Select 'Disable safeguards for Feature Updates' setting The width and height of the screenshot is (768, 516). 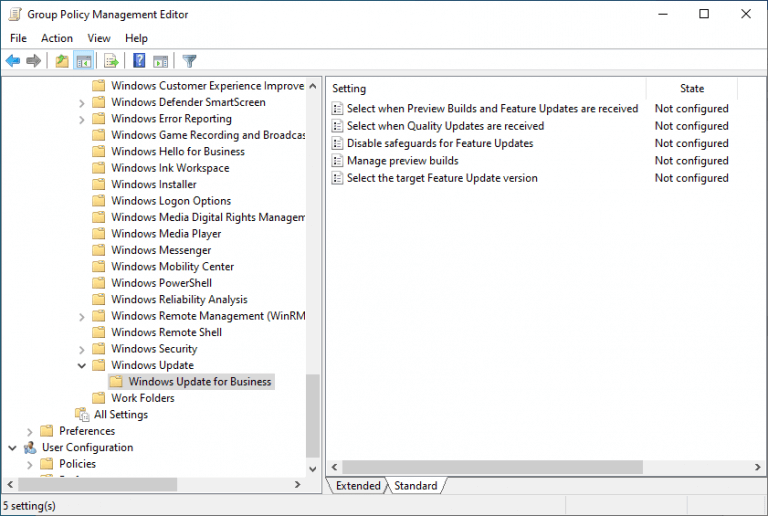(x=440, y=143)
